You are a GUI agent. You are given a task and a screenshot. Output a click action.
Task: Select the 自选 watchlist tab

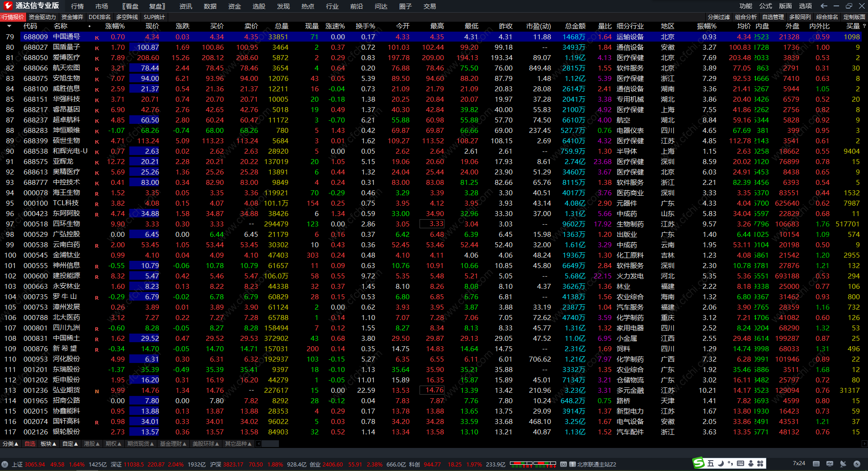30,444
